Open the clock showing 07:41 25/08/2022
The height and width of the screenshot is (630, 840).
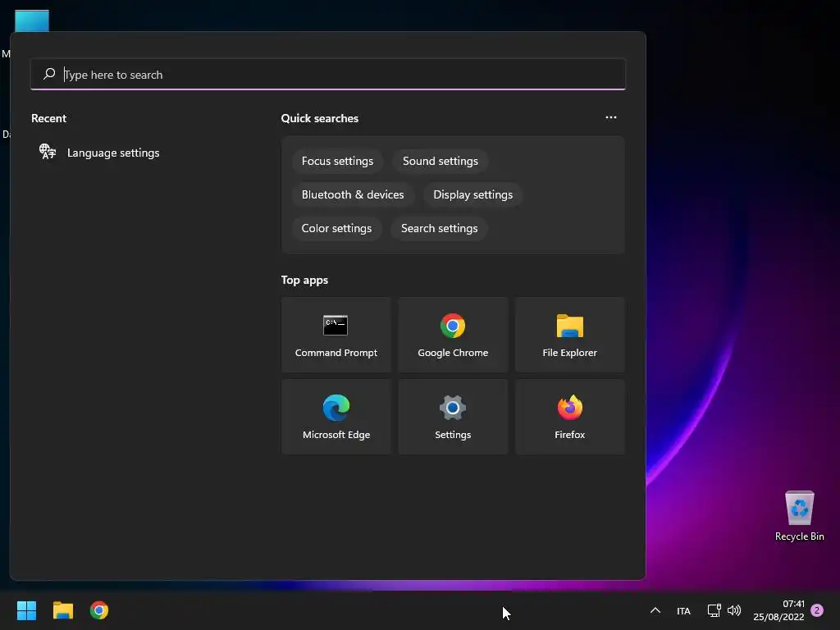(778, 610)
